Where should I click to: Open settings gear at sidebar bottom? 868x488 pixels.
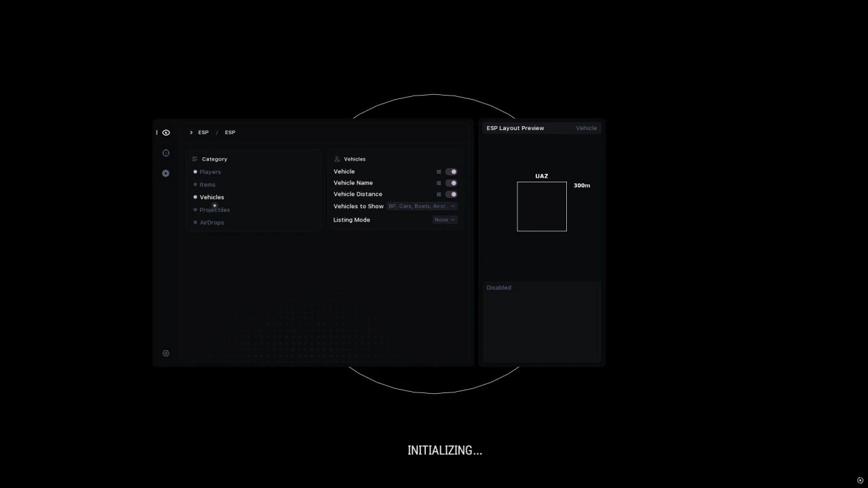(166, 353)
